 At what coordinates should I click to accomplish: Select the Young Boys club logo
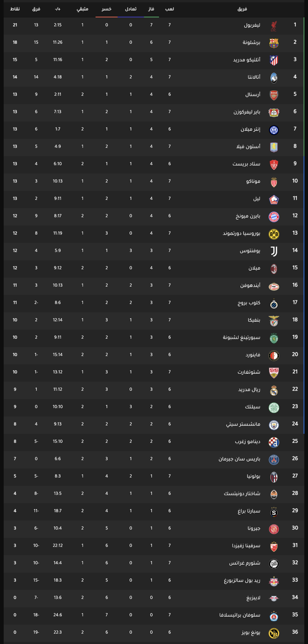pyautogui.click(x=274, y=633)
